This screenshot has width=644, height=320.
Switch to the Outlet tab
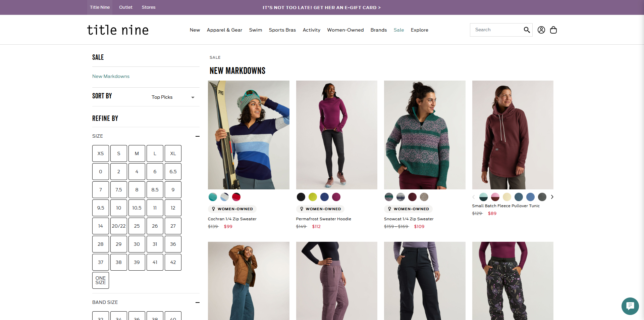[x=126, y=7]
